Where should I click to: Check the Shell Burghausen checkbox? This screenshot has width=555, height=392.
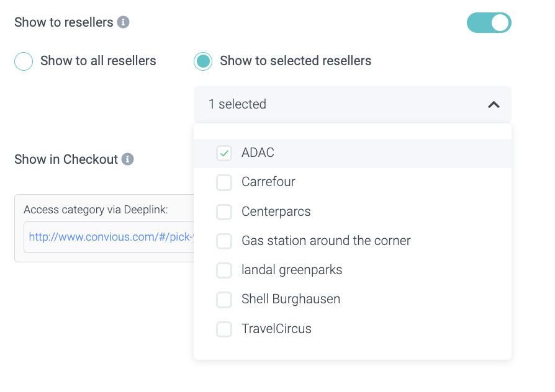224,300
